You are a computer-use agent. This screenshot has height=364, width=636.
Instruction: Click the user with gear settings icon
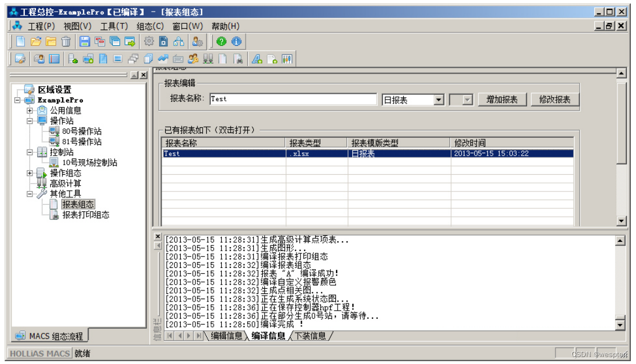[x=198, y=41]
